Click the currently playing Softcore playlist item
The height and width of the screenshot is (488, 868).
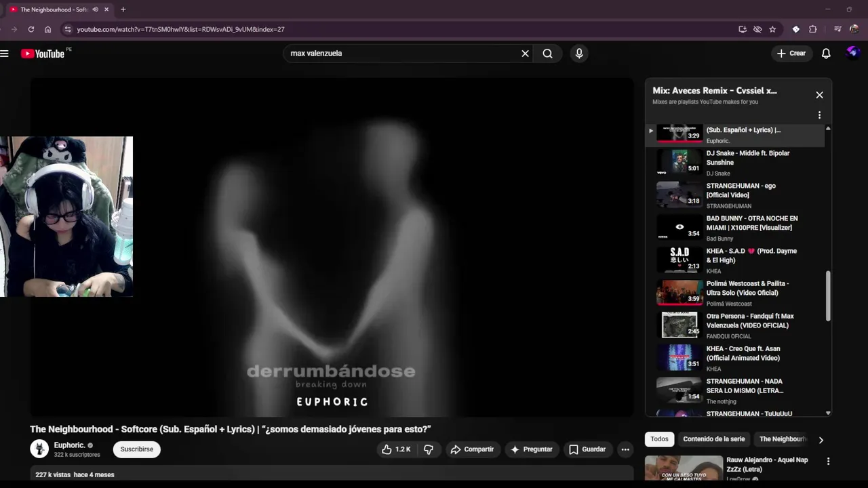click(736, 135)
